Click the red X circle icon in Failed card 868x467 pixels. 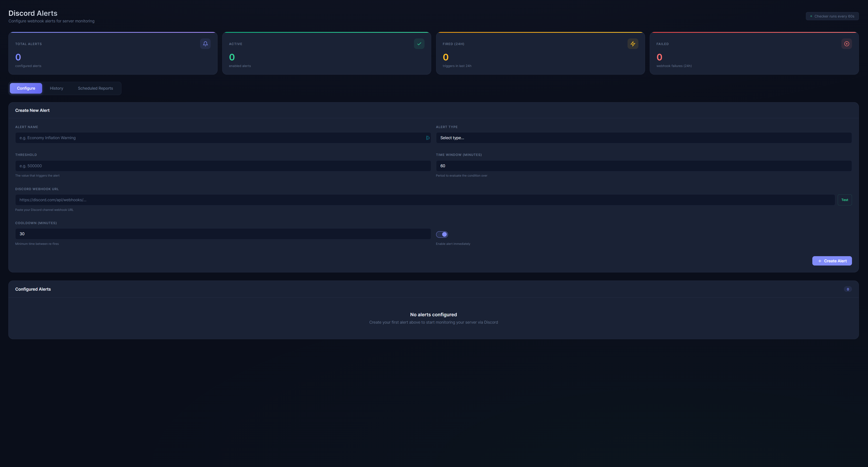[x=846, y=44]
